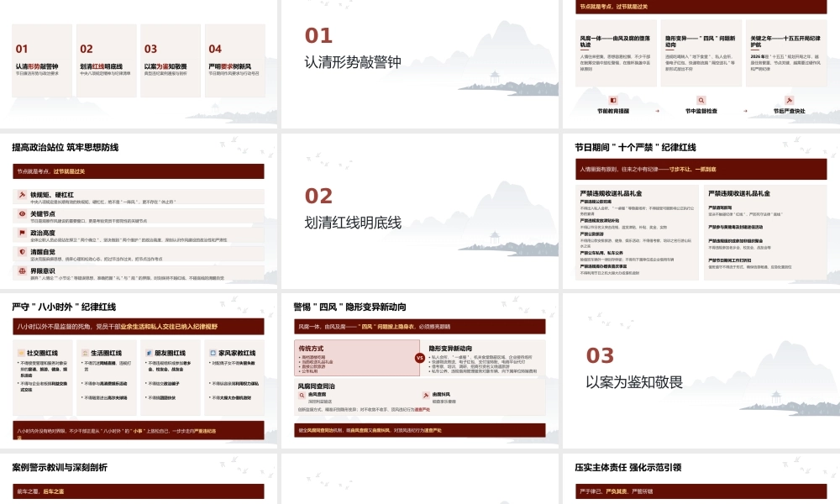Click the label 节前教育提醒
The image size is (840, 504).
613,112
